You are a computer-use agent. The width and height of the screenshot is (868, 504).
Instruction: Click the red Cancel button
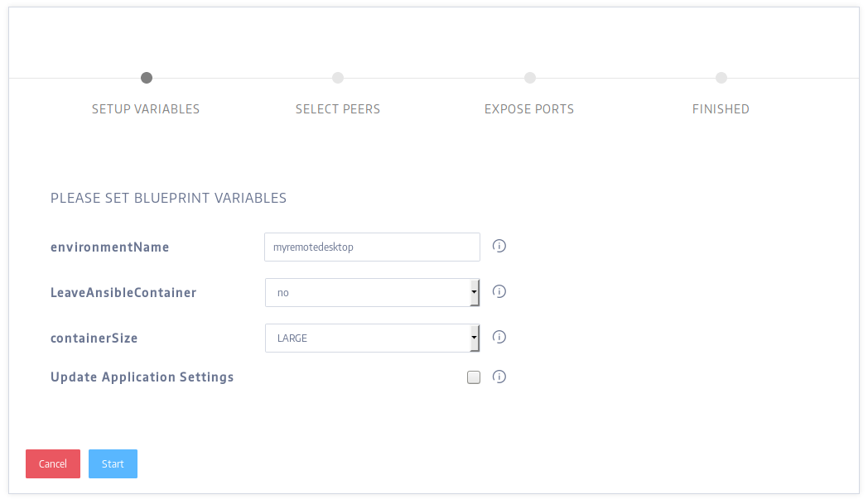[52, 463]
